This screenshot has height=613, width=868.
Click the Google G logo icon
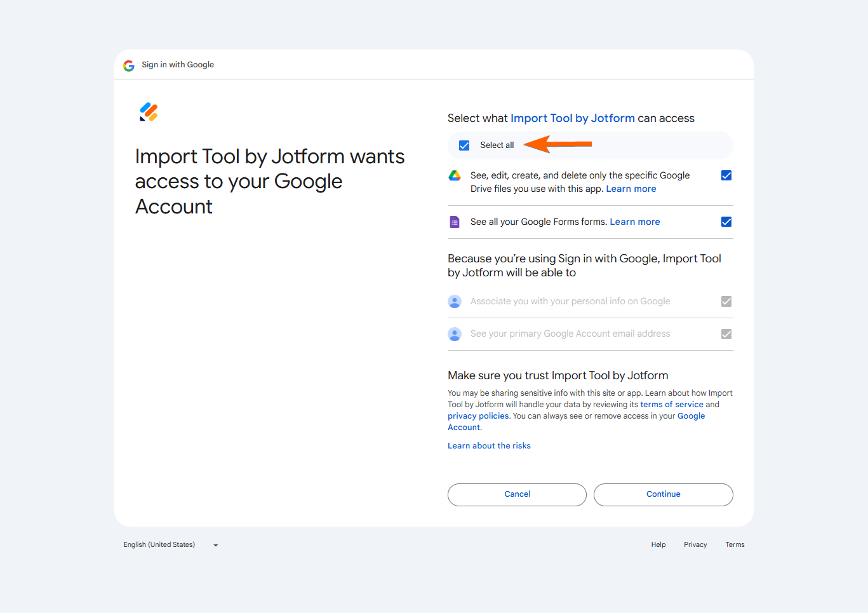pos(129,65)
